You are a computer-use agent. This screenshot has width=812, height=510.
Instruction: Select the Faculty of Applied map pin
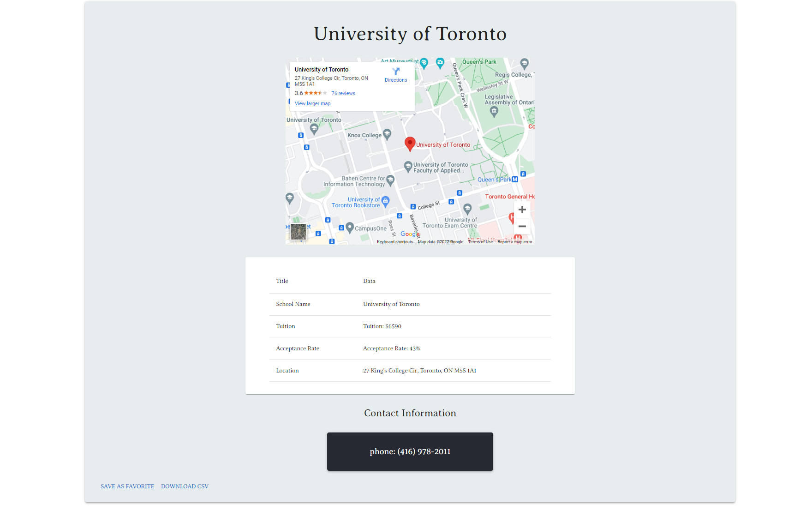point(408,167)
